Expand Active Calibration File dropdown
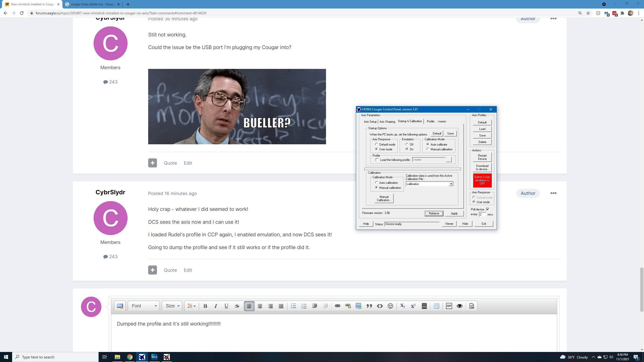644x362 pixels. 451,184
